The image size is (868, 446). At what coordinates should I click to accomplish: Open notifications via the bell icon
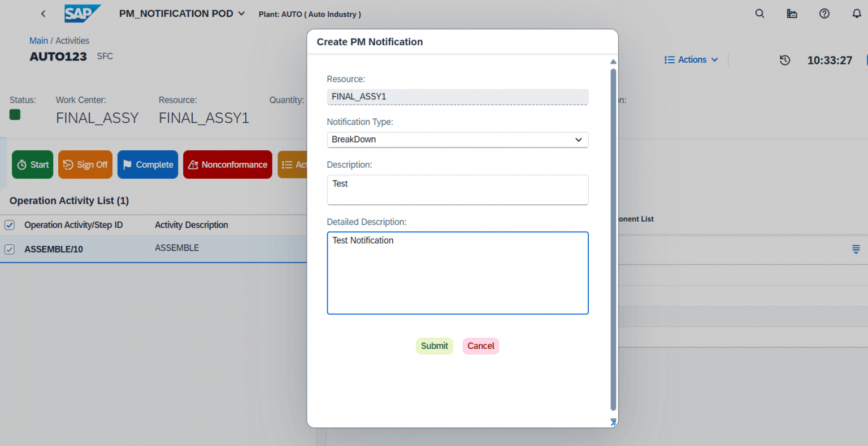tap(856, 13)
